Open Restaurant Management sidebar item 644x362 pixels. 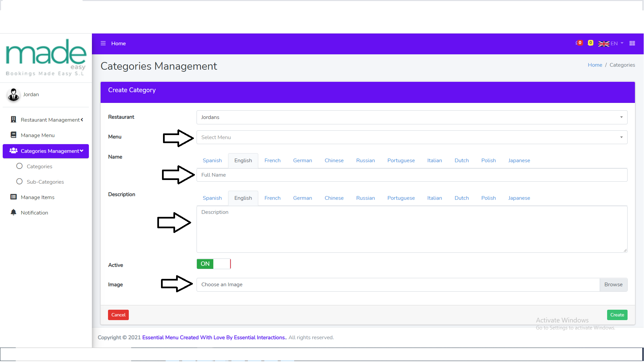click(46, 120)
